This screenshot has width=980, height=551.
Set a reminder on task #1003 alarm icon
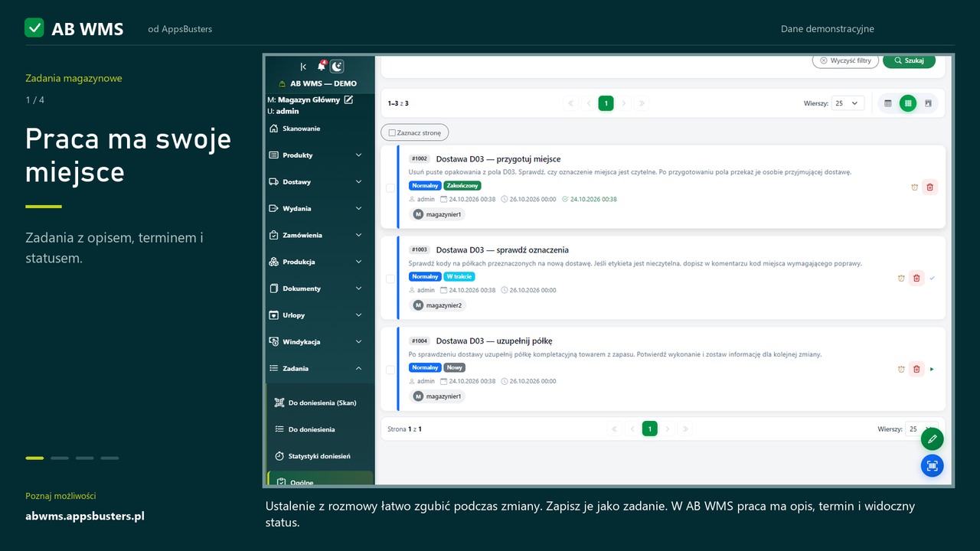pos(901,278)
